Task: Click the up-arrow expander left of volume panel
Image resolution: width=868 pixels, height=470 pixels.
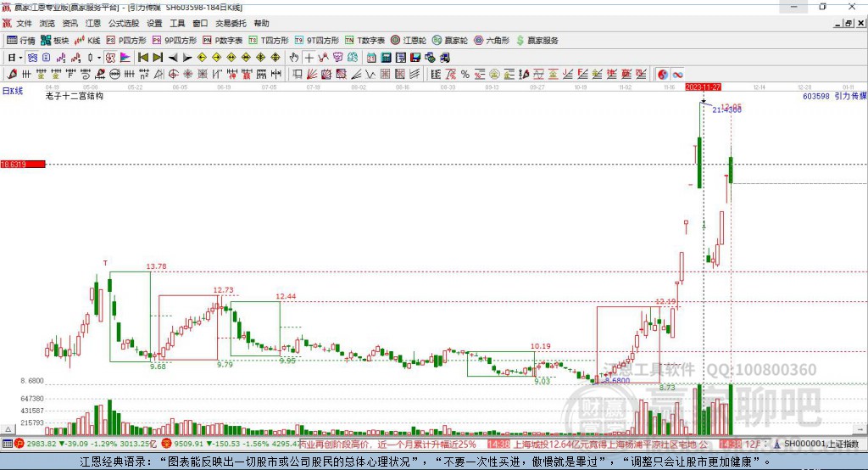Action: (x=8, y=429)
